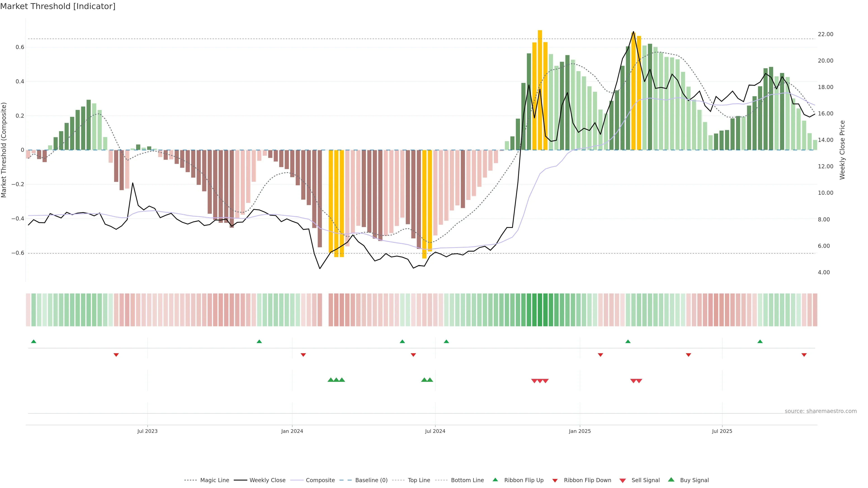Click the first green Ribbon Flip Up marker

point(33,342)
